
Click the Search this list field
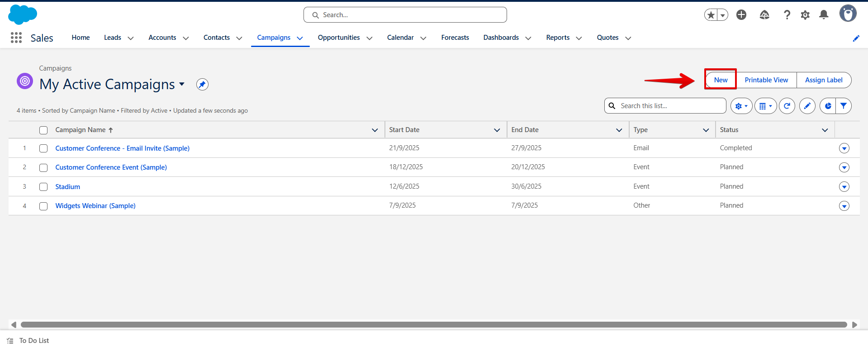(665, 106)
